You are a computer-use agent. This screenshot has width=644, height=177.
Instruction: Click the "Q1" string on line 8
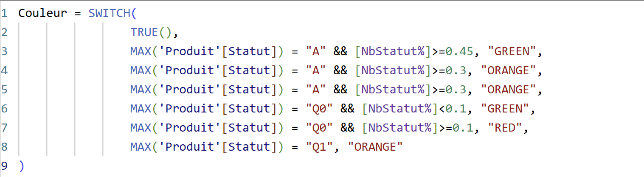(319, 147)
